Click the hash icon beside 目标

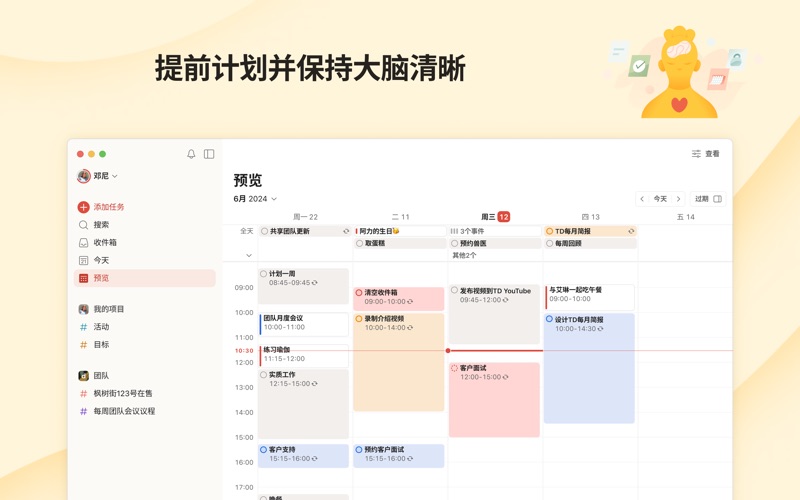coord(84,345)
